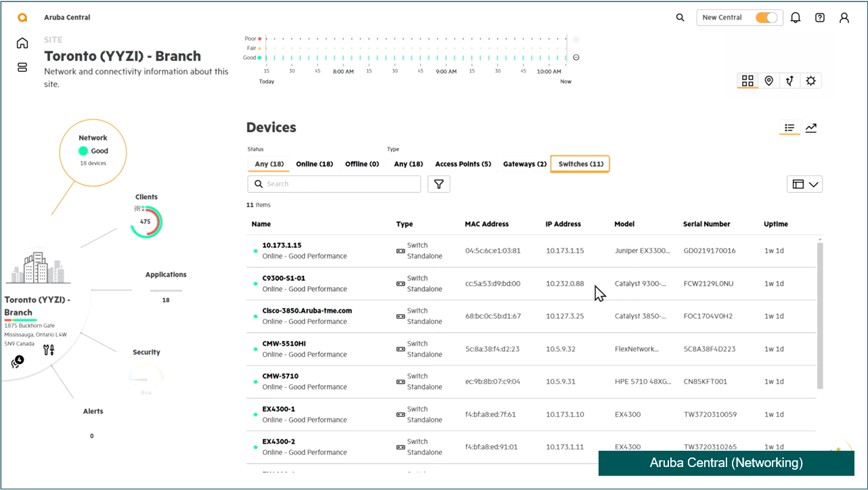Viewport: 868px width, 490px height.
Task: Click the switch icon in 10.173.1.15 row
Action: 401,250
